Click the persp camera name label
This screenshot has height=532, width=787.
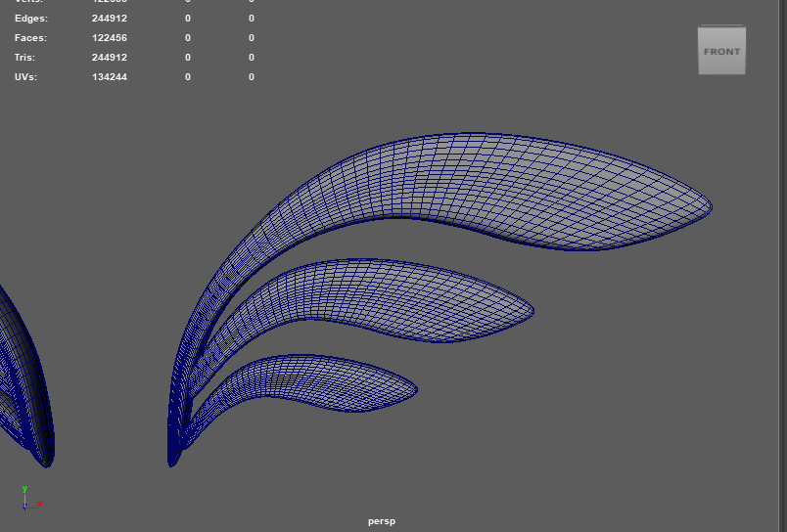pyautogui.click(x=382, y=521)
